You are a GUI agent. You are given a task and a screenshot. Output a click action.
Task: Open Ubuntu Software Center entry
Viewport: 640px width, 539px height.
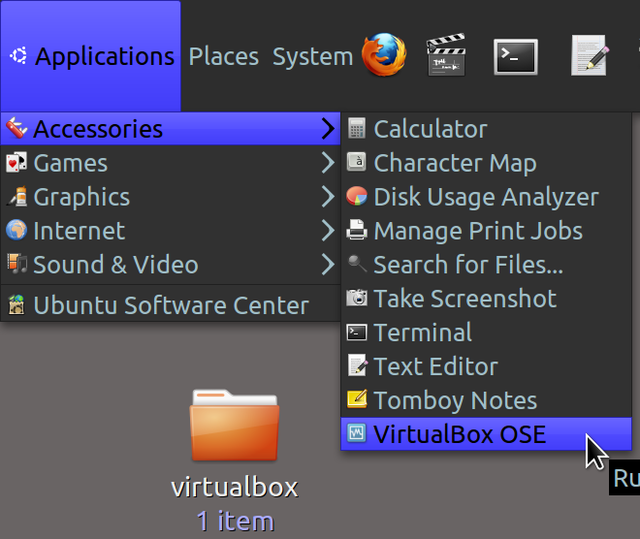[170, 305]
